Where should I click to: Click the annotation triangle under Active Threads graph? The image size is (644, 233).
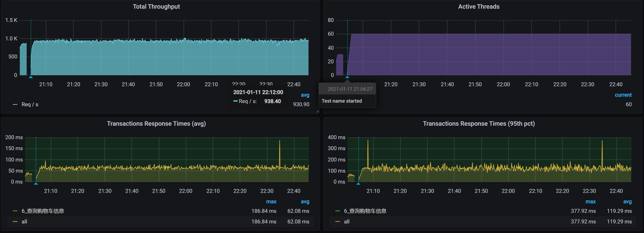point(347,77)
